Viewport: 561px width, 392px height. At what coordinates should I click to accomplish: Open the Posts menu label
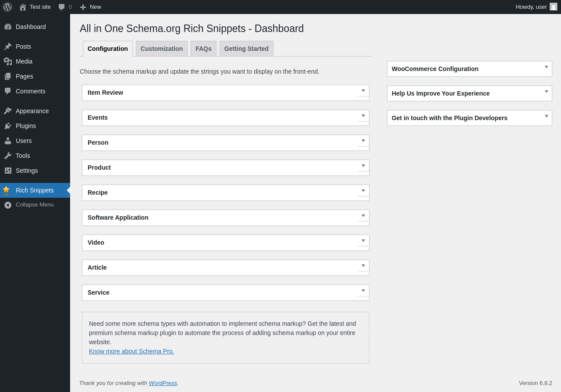[23, 46]
